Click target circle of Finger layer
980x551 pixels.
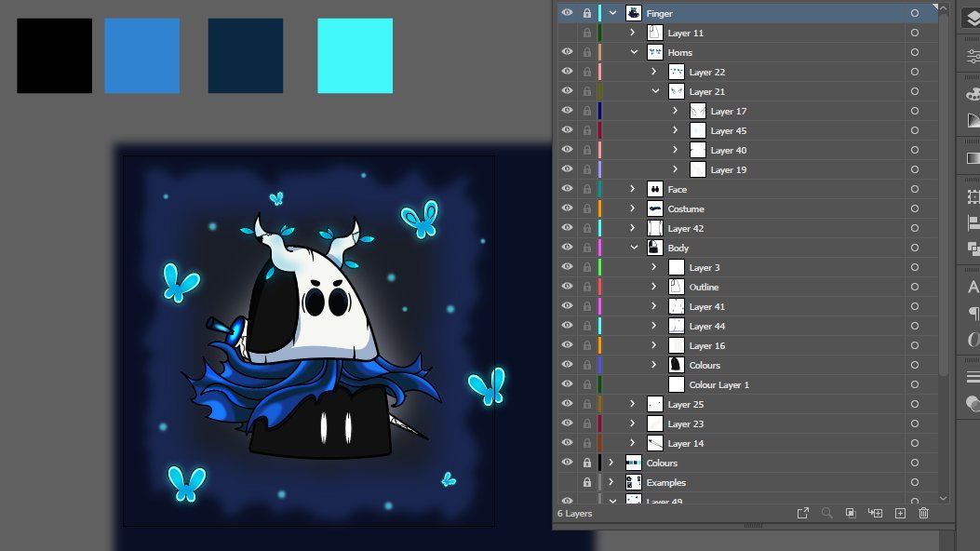[914, 13]
